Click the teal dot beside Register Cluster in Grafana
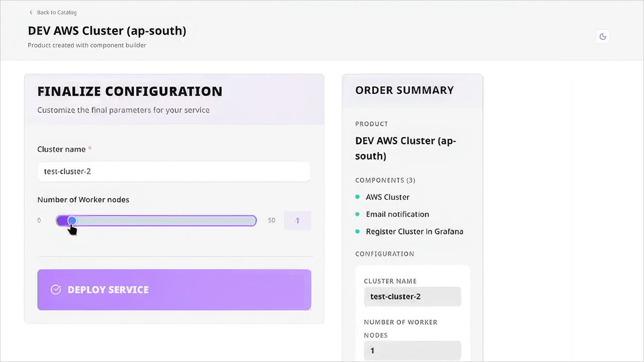The width and height of the screenshot is (644, 362). 357,232
